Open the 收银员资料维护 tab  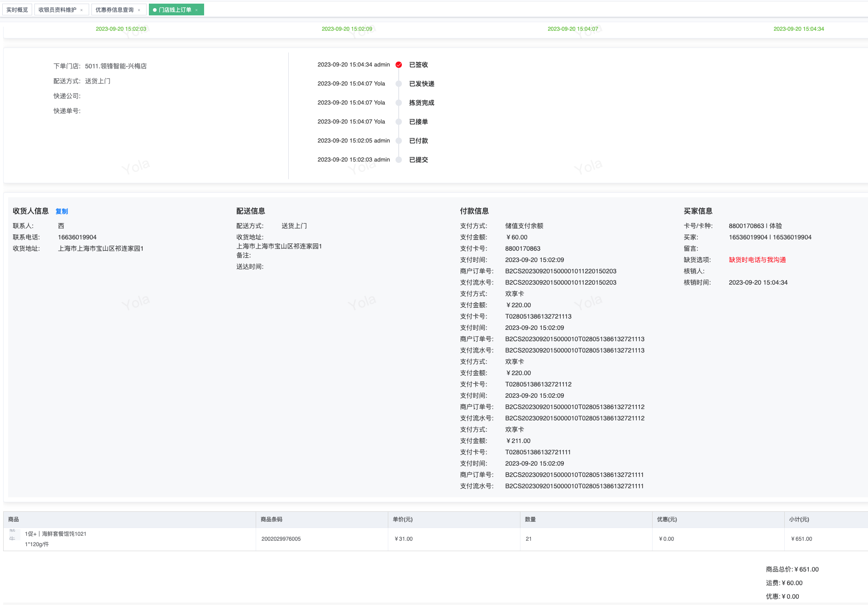(x=57, y=10)
